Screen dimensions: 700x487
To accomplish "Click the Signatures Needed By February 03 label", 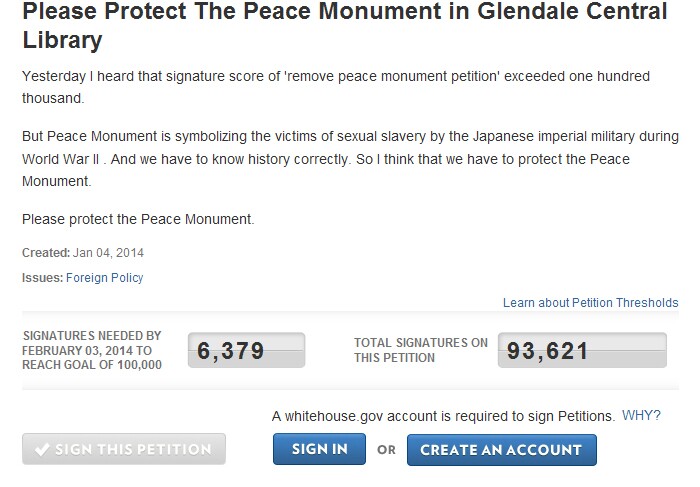I will point(92,350).
